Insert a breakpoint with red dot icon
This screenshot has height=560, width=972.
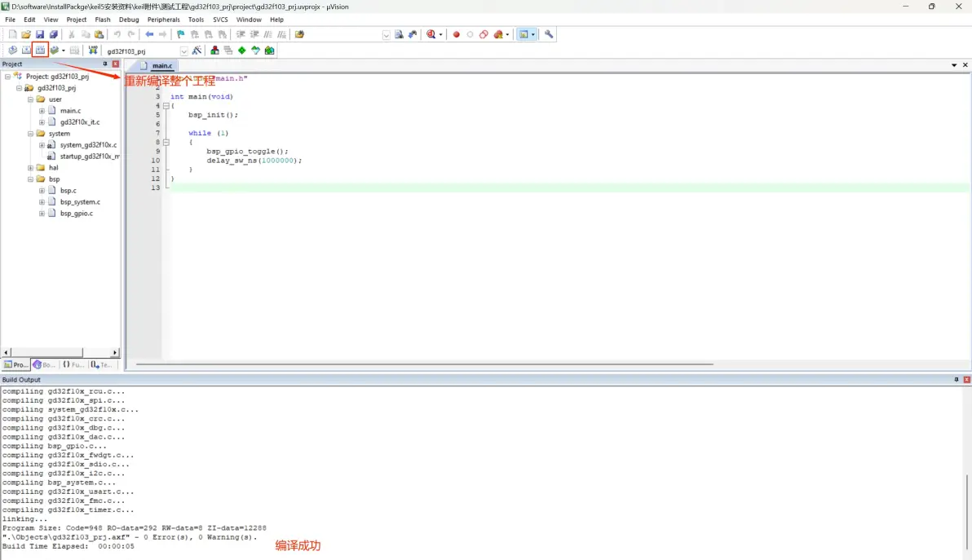[x=456, y=34]
